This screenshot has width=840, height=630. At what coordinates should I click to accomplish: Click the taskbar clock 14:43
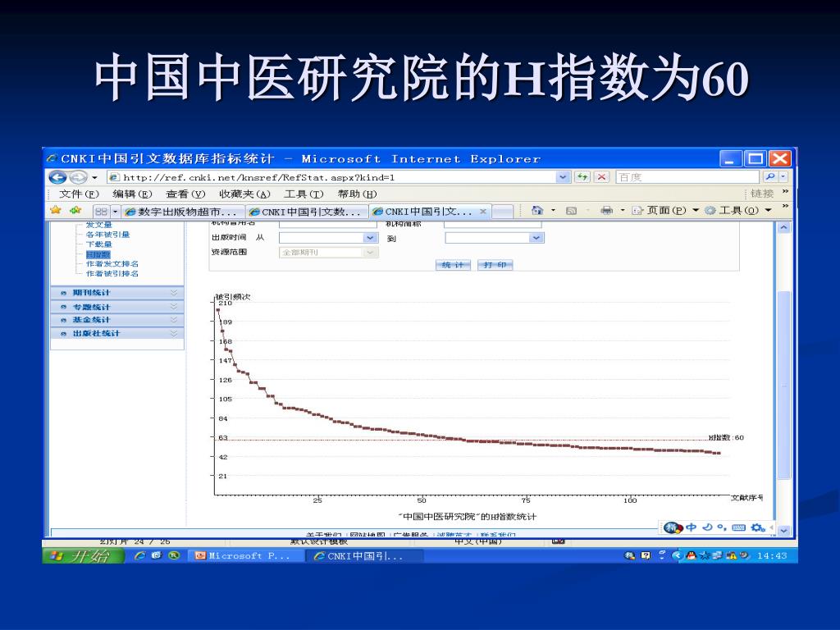click(x=772, y=556)
